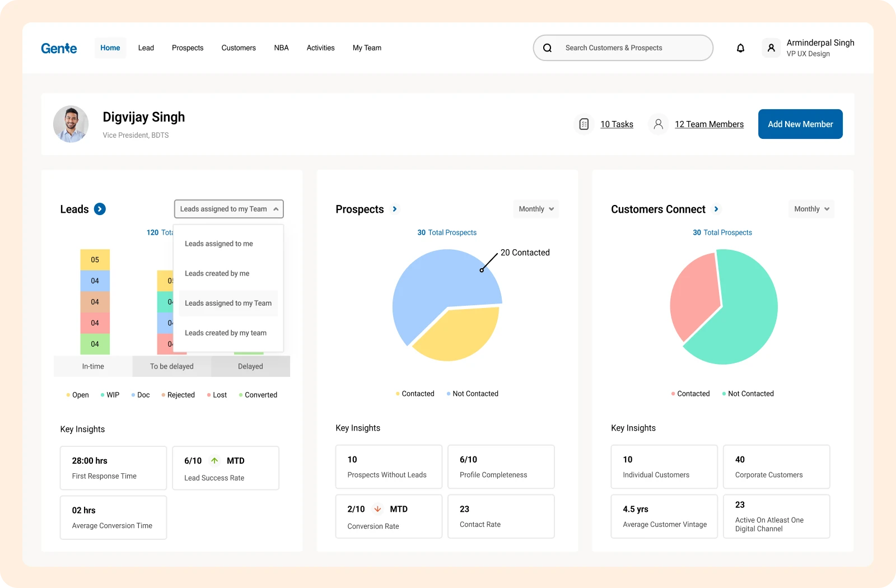Click the search magnifier icon
The image size is (896, 588).
click(548, 48)
